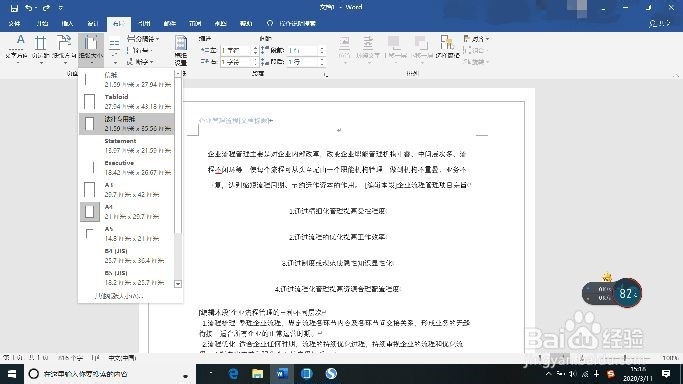
Task: Click the Word taskbar icon
Action: click(282, 374)
